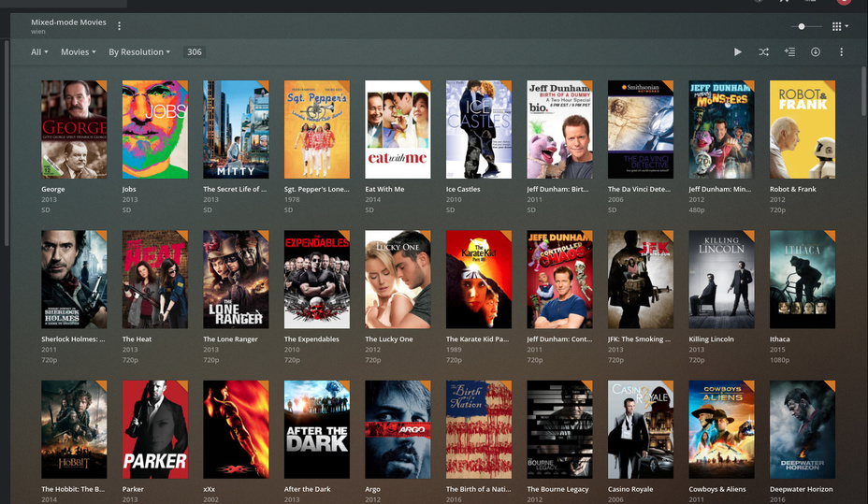Open the grid view mode selector
Viewport: 868px width, 504px height.
point(840,26)
